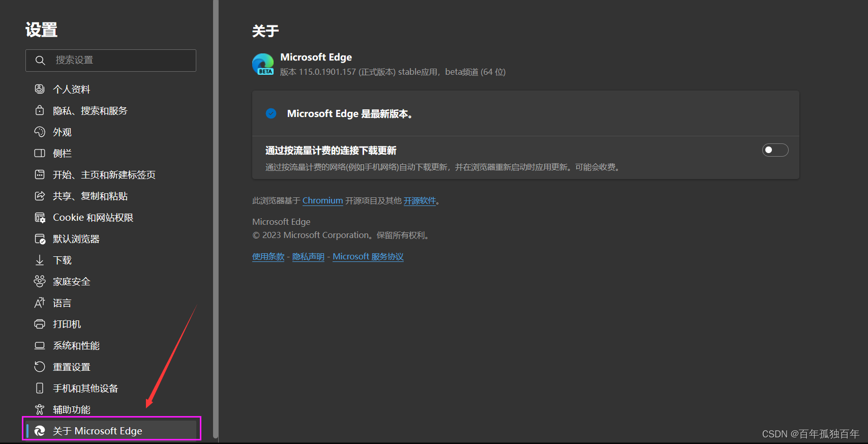Image resolution: width=868 pixels, height=444 pixels.
Task: Click the accessibility icon beside 辅助功能
Action: pyautogui.click(x=40, y=409)
